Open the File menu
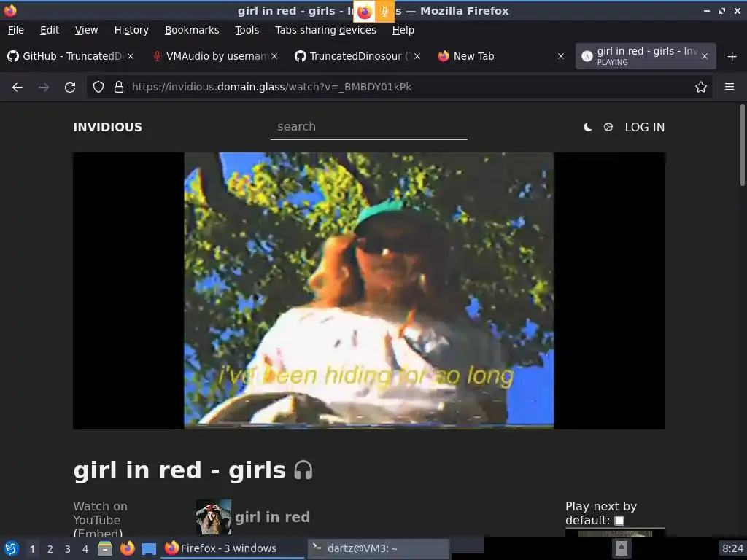 (x=16, y=30)
